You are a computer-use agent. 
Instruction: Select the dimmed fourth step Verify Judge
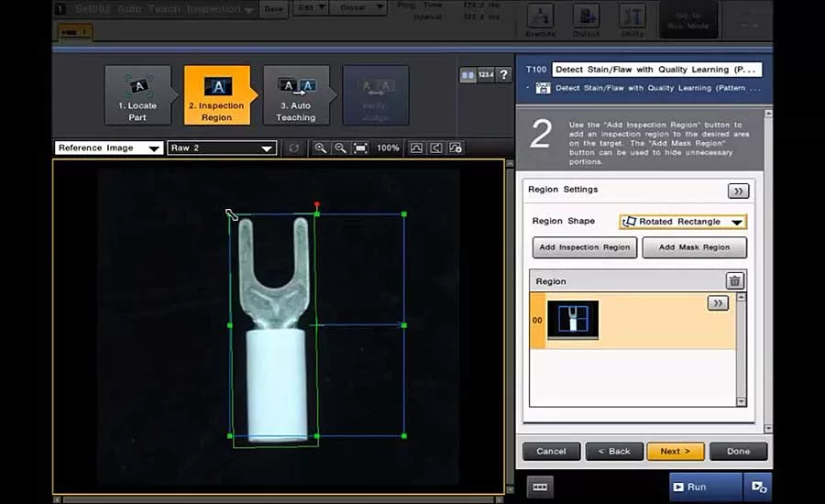(376, 95)
